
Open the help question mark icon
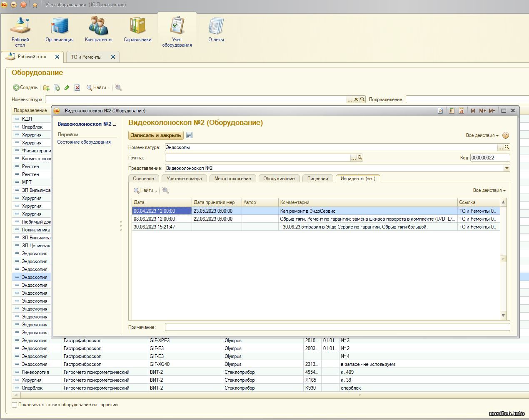(x=506, y=135)
